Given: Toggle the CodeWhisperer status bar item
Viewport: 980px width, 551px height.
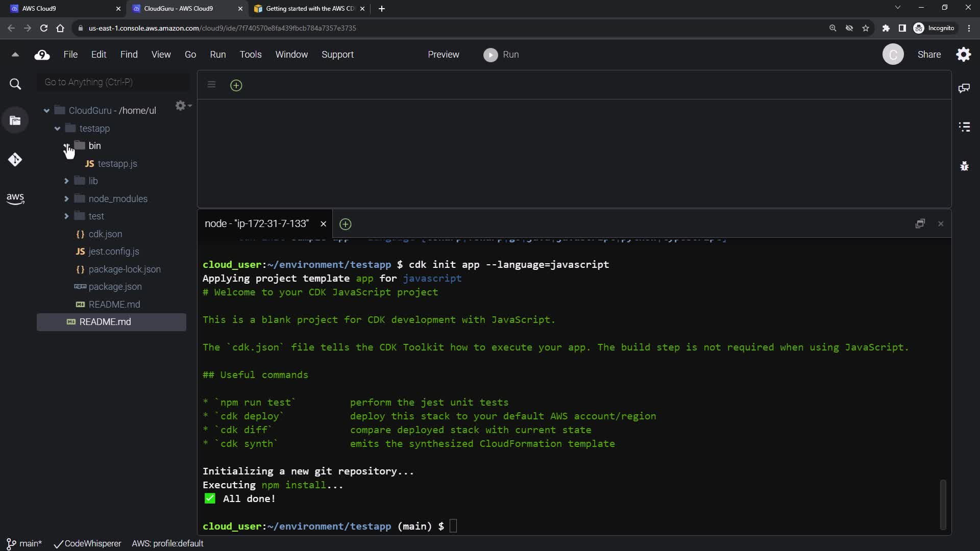Looking at the screenshot, I should (88, 544).
